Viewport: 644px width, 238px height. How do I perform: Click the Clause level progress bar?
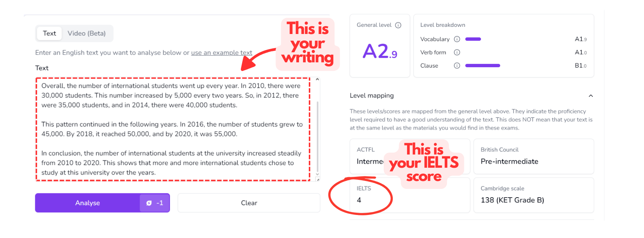click(482, 65)
